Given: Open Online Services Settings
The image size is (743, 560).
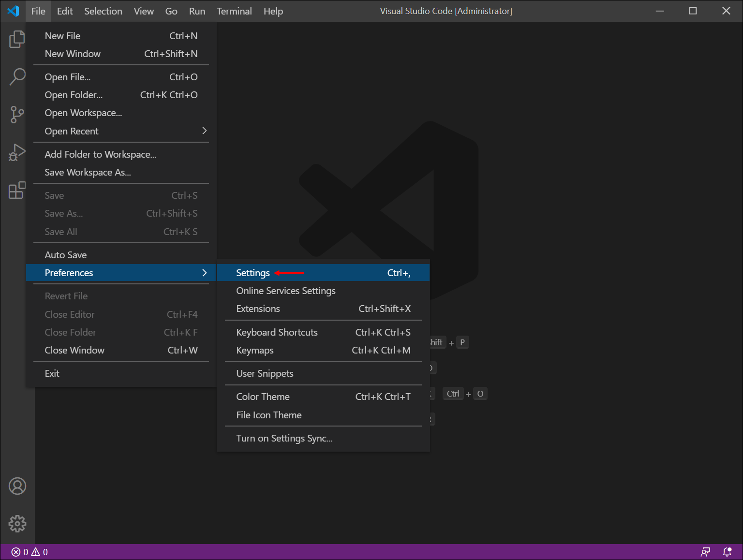Looking at the screenshot, I should pos(323,291).
